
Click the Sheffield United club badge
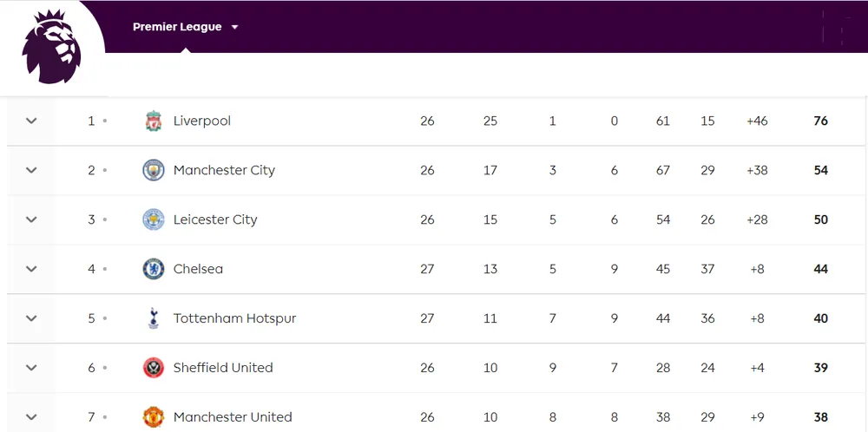[x=154, y=368]
